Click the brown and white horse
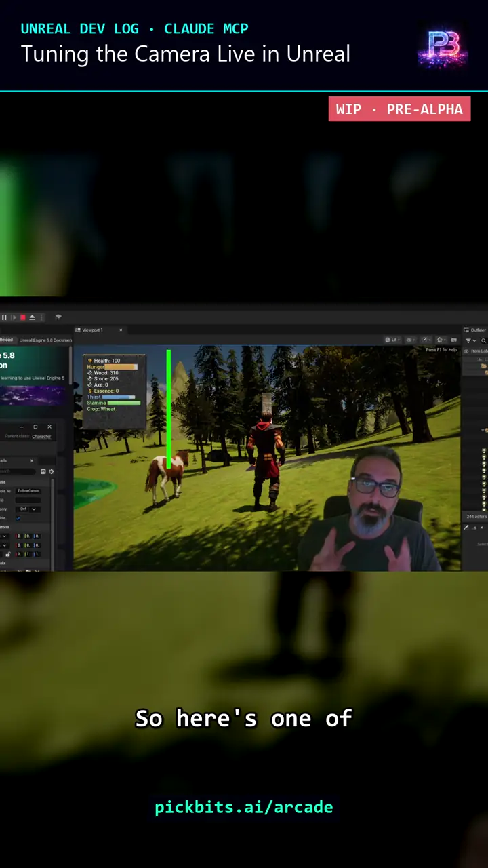This screenshot has height=868, width=488. [167, 478]
